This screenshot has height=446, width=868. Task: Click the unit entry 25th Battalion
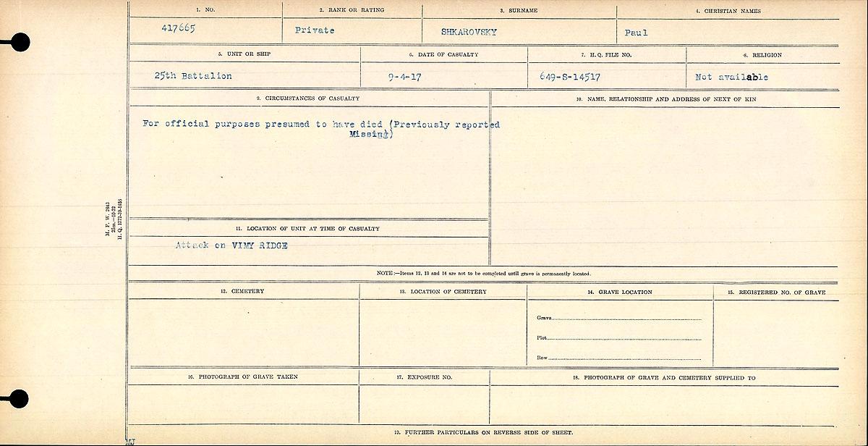(192, 76)
